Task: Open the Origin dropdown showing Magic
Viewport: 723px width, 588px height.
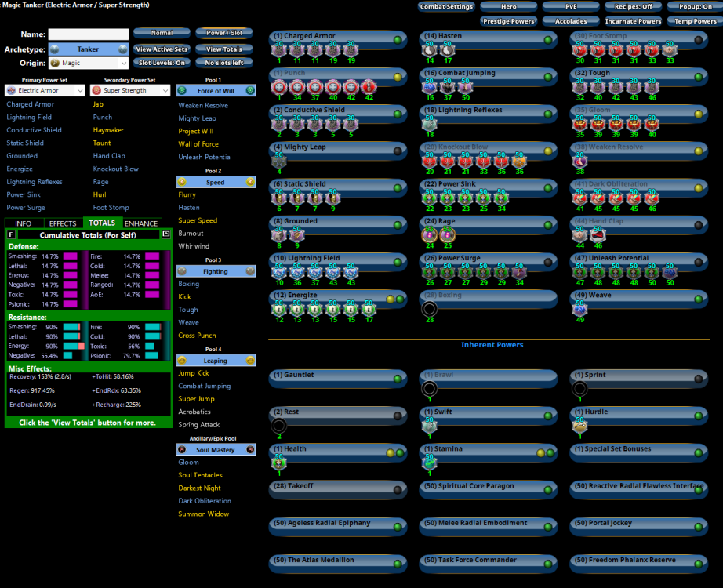Action: [x=88, y=63]
